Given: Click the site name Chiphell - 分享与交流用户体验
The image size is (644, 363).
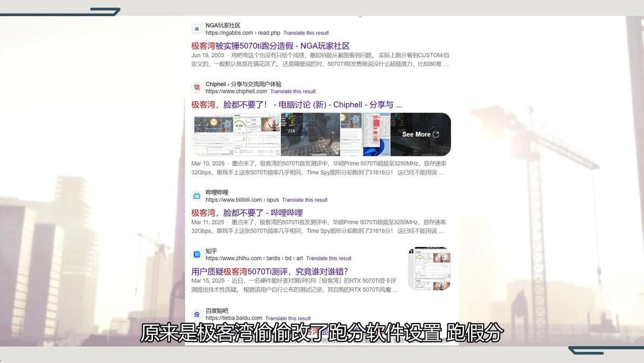Looking at the screenshot, I should (243, 84).
